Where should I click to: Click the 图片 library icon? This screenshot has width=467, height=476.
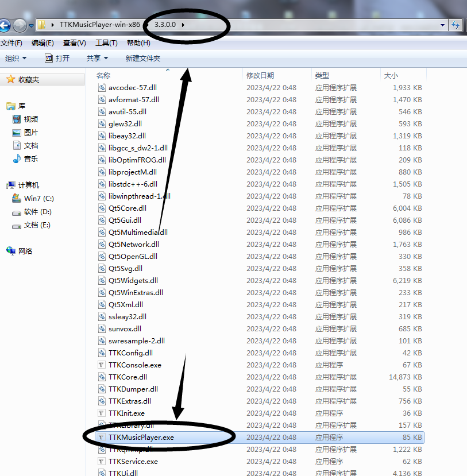point(17,133)
